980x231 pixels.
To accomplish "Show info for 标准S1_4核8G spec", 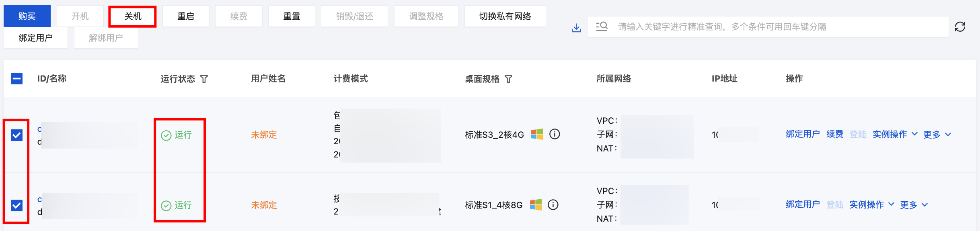I will (x=553, y=205).
